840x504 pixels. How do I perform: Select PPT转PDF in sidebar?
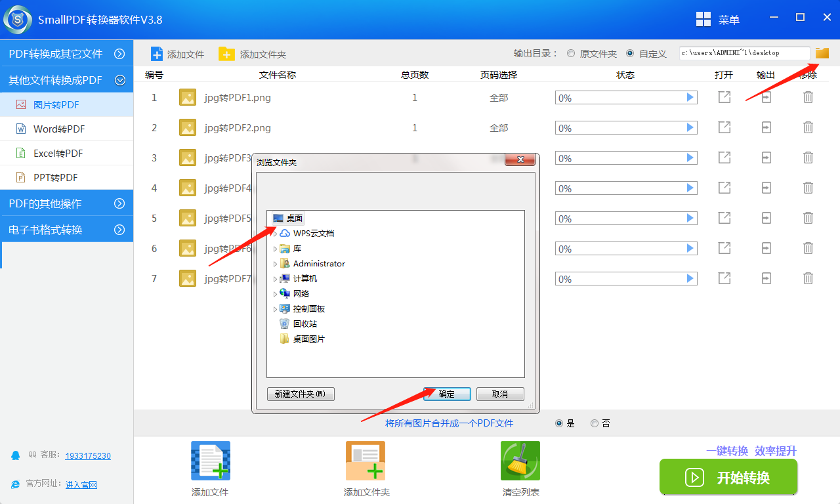(x=66, y=177)
